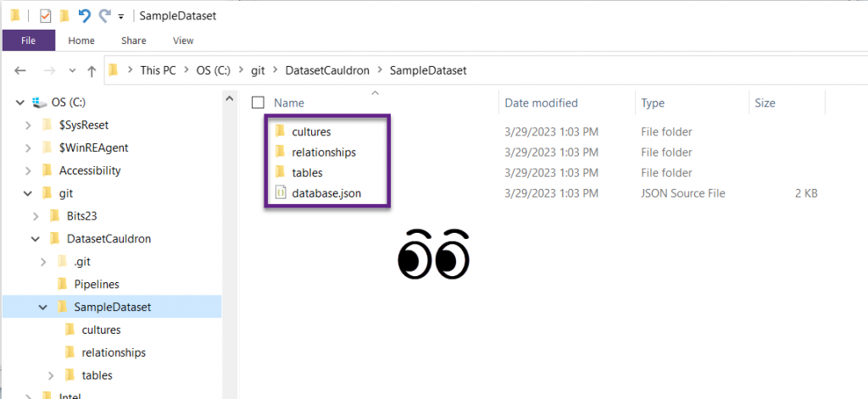Select .git folder in navigation tree
The image size is (868, 399).
pos(82,262)
